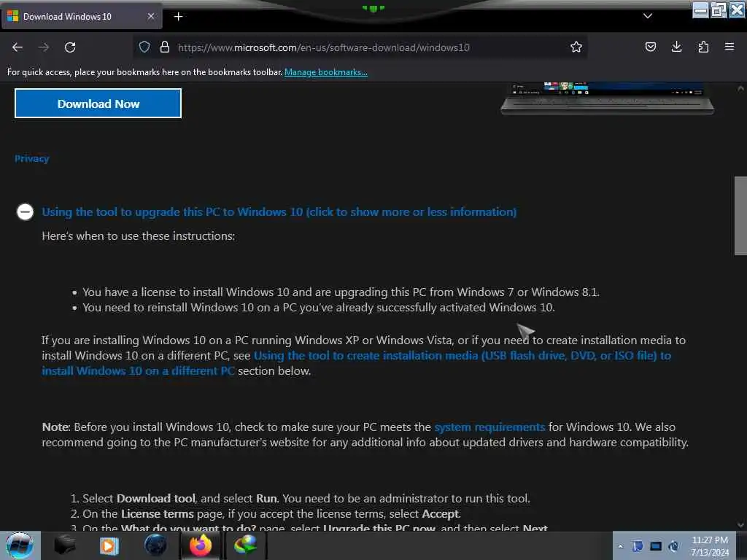The width and height of the screenshot is (747, 560).
Task: Open the Internet Download Manager taskbar icon
Action: [x=245, y=545]
